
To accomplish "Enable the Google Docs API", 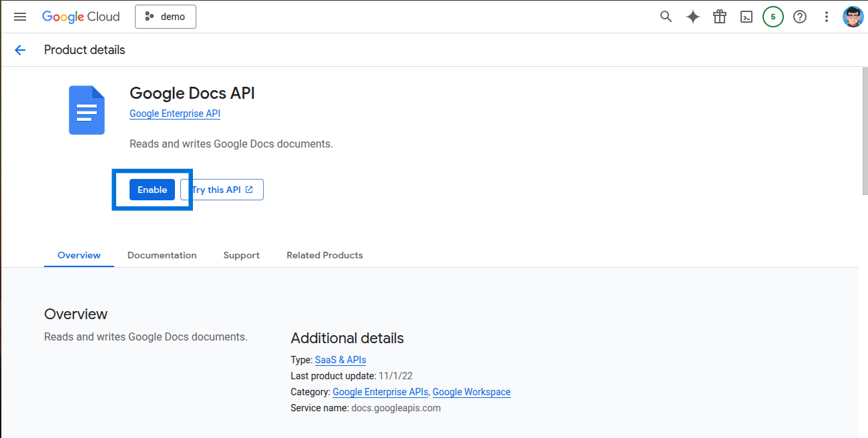I will 152,190.
